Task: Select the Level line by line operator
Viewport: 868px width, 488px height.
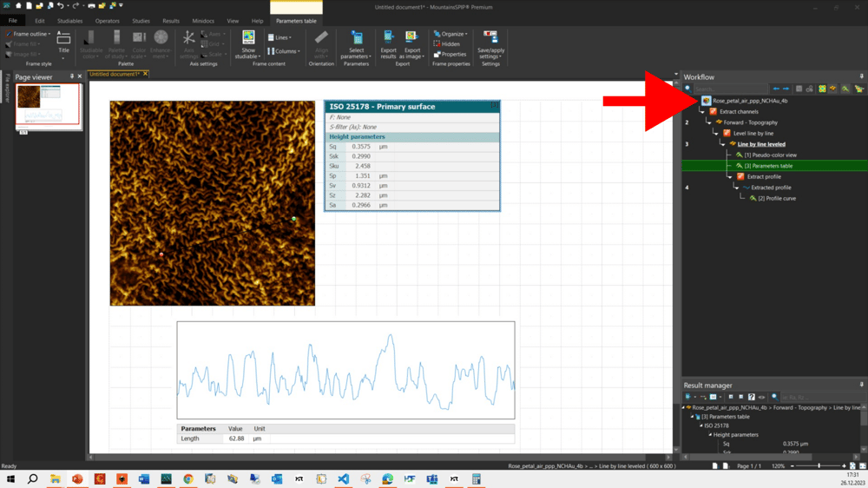Action: coord(753,134)
